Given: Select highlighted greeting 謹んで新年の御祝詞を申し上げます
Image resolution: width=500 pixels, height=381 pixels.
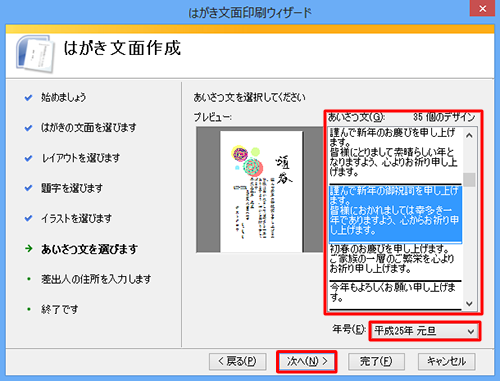Looking at the screenshot, I should click(395, 214).
